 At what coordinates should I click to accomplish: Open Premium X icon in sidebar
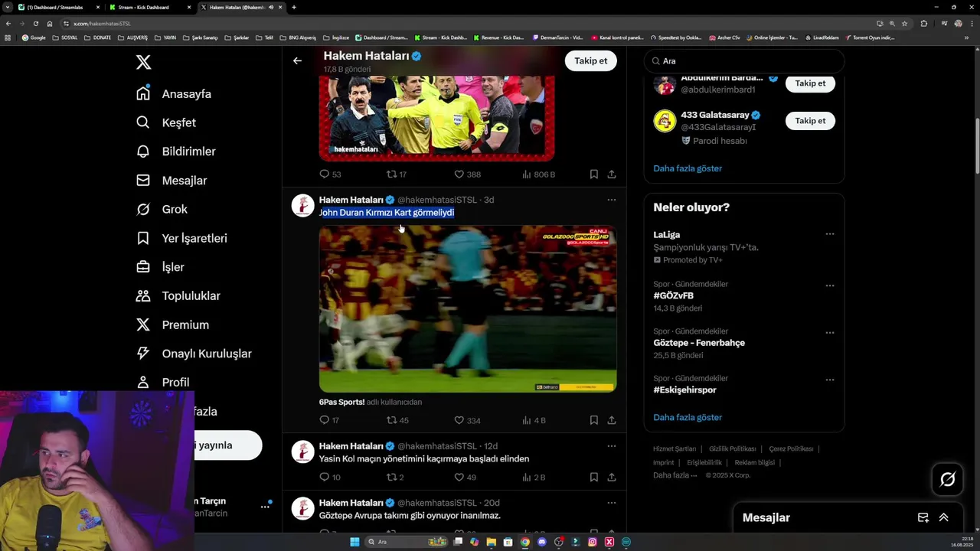point(143,324)
